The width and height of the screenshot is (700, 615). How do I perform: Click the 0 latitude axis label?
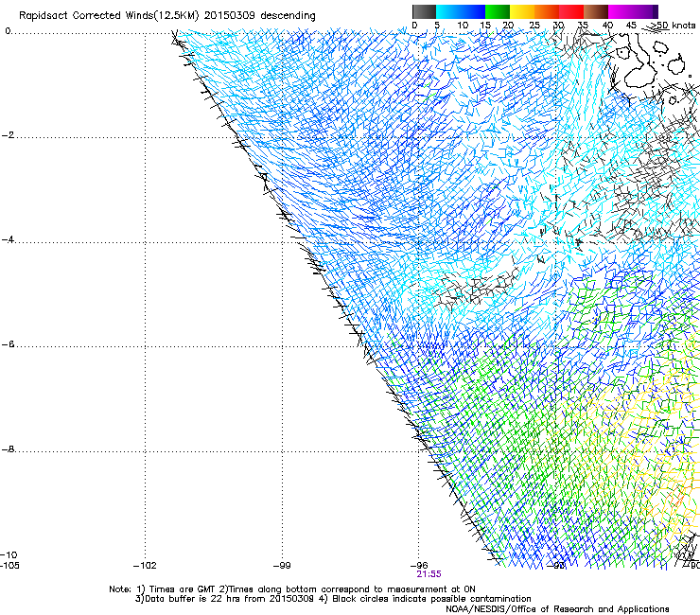[x=8, y=31]
